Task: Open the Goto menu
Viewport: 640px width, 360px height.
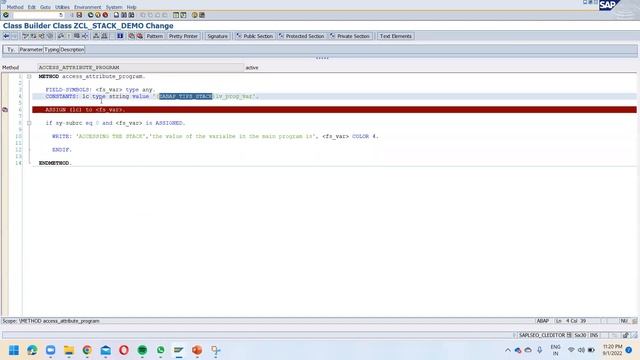Action: pos(45,7)
